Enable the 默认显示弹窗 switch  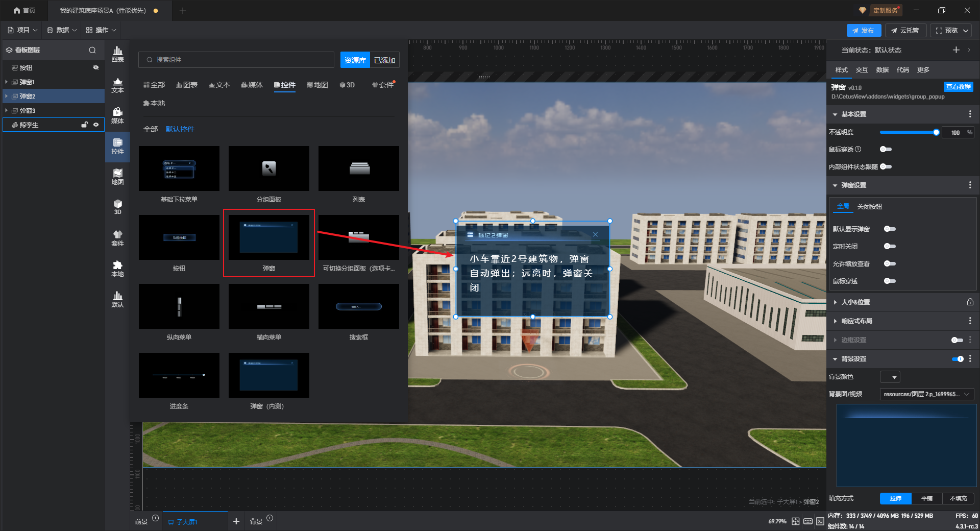[890, 229]
